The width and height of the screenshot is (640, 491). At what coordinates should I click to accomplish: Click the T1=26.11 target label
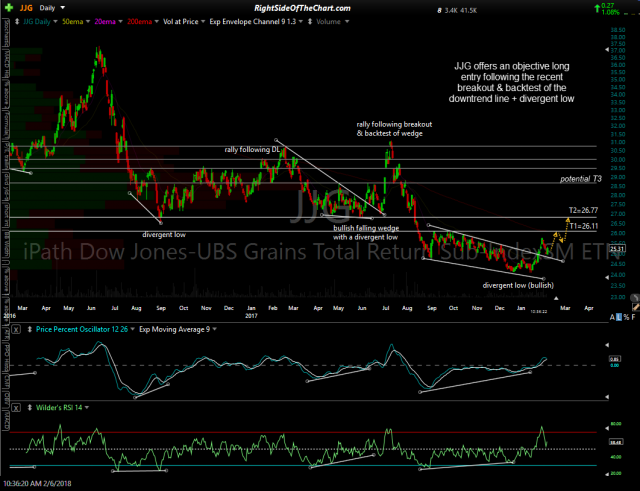point(584,226)
